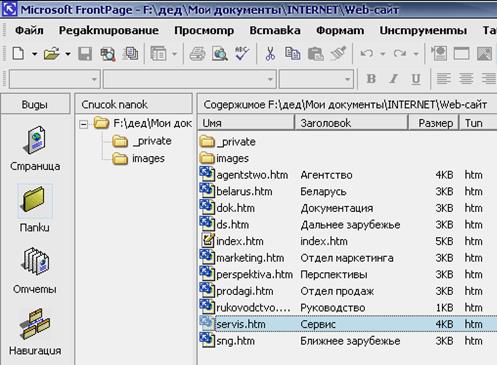Viewport: 497px width, 365px height.
Task: Select _private folder in folder tree
Action: coord(142,141)
